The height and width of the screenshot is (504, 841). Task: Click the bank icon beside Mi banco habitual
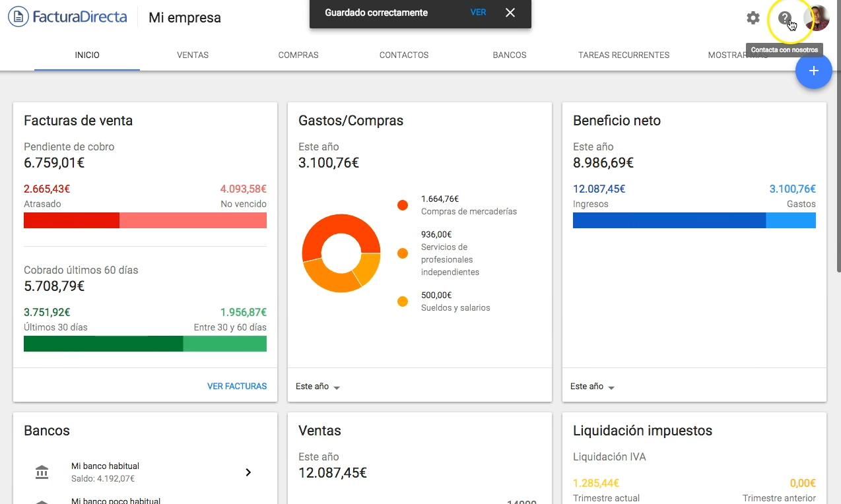coord(42,472)
